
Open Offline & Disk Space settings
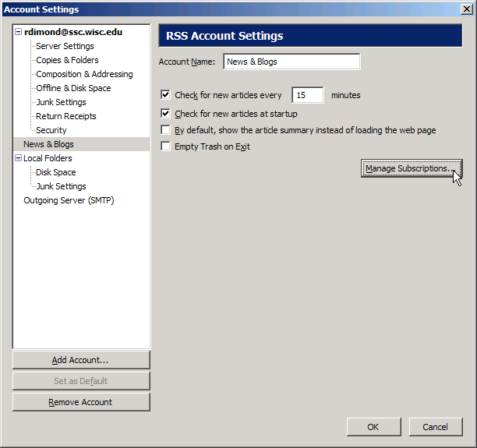pos(73,88)
